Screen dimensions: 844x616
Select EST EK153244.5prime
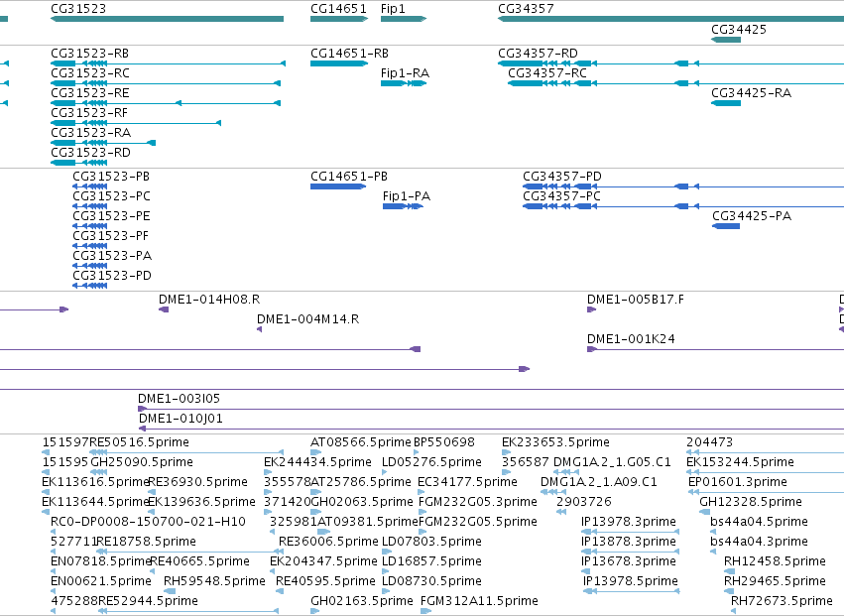coord(765,472)
